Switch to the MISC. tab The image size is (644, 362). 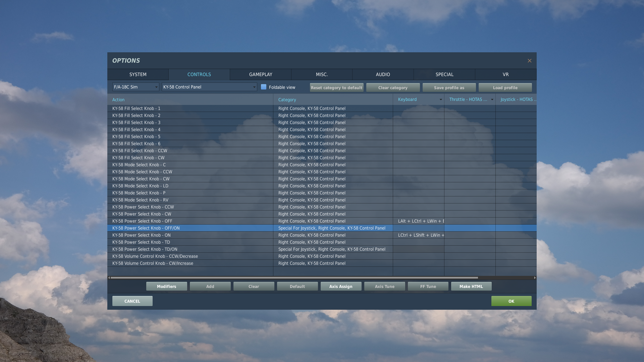click(322, 74)
